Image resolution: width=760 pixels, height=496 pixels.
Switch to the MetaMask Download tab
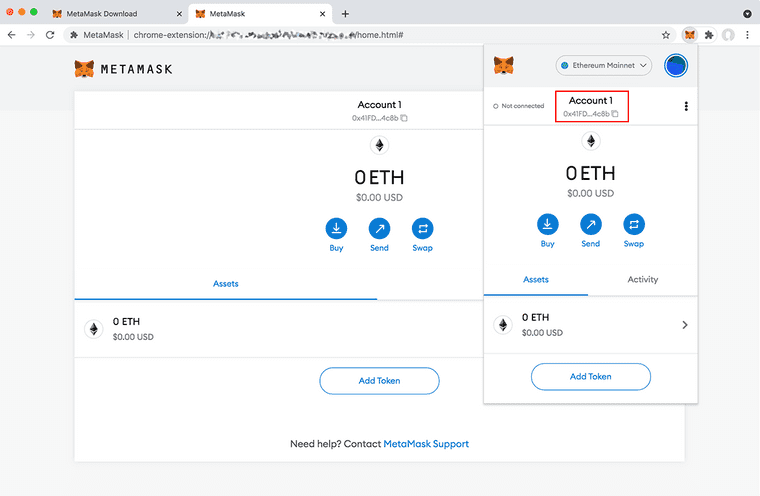pyautogui.click(x=116, y=14)
